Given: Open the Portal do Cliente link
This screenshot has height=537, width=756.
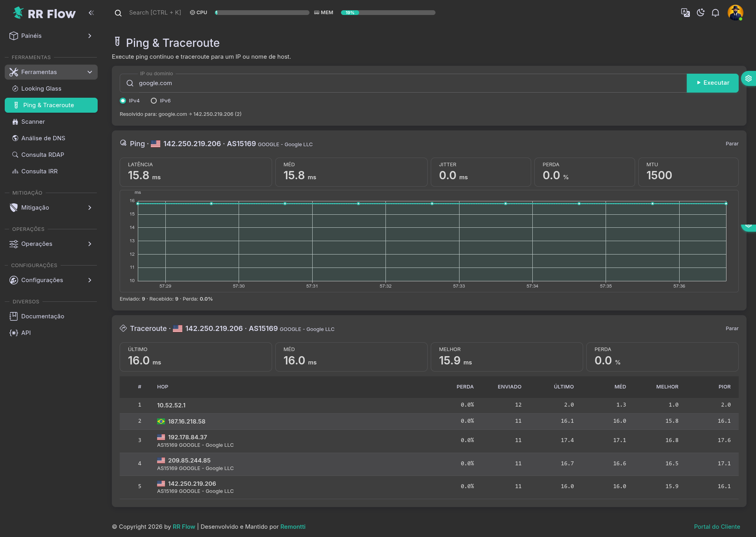Looking at the screenshot, I should coord(717,527).
